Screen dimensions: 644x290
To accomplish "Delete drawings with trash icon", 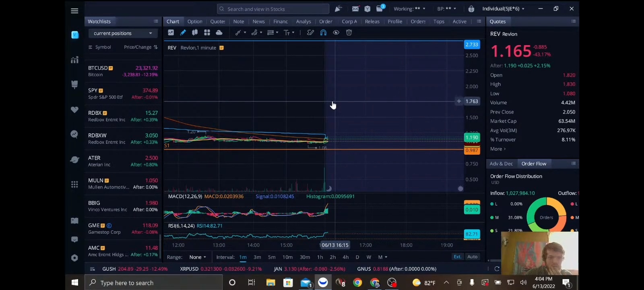I will [349, 33].
